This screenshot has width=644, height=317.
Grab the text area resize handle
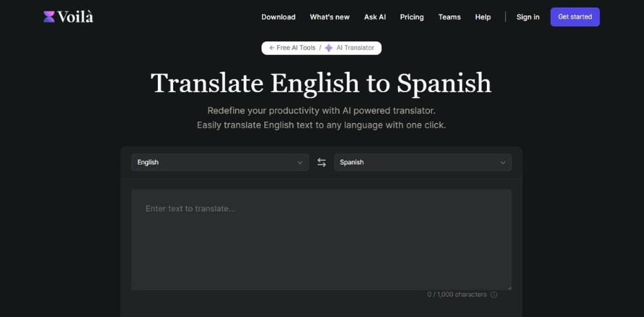[509, 287]
